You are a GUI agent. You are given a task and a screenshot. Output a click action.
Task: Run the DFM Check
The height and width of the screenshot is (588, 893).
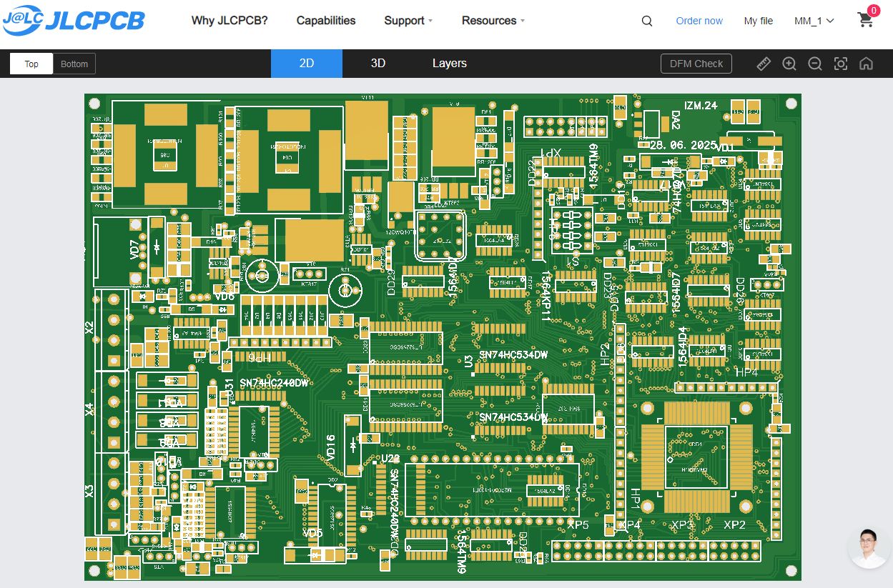[696, 64]
